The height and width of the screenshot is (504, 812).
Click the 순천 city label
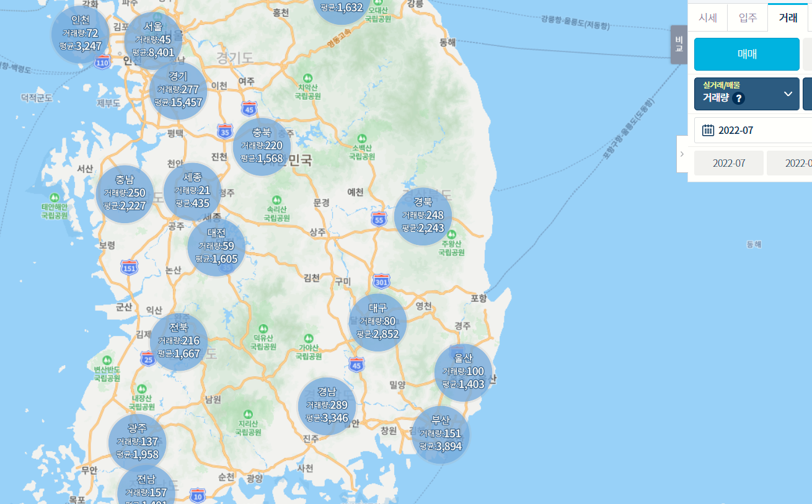[227, 477]
